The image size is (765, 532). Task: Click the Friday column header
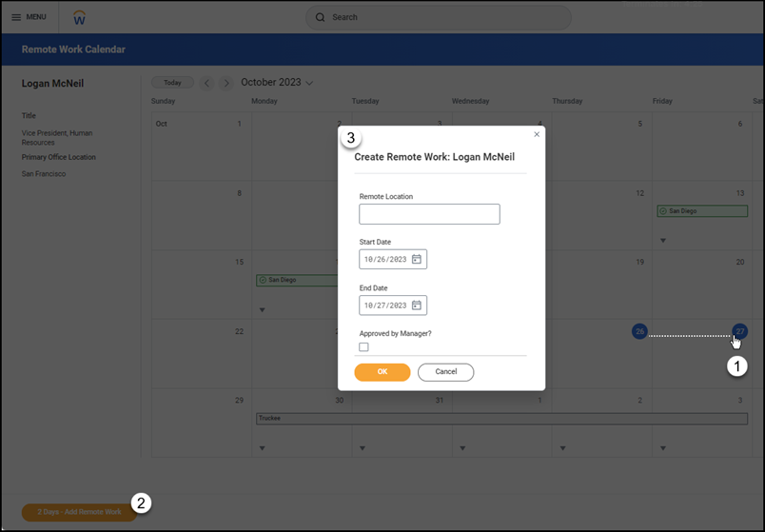click(x=662, y=101)
